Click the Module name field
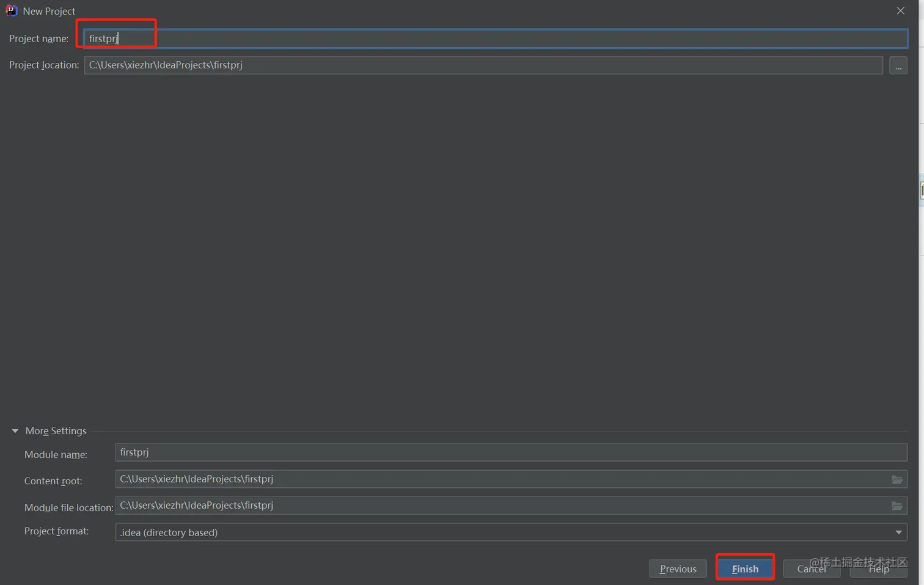This screenshot has width=924, height=585. [x=511, y=452]
